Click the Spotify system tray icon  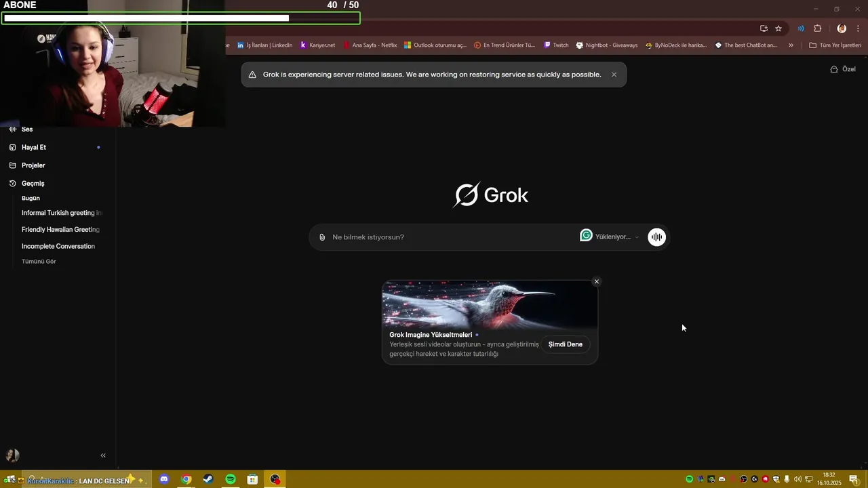[690, 479]
